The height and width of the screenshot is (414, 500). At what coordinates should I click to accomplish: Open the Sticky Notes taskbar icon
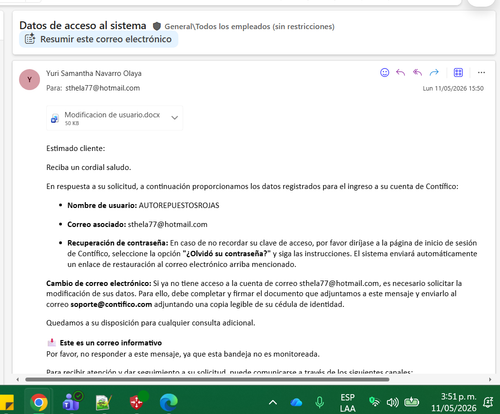tap(7, 402)
